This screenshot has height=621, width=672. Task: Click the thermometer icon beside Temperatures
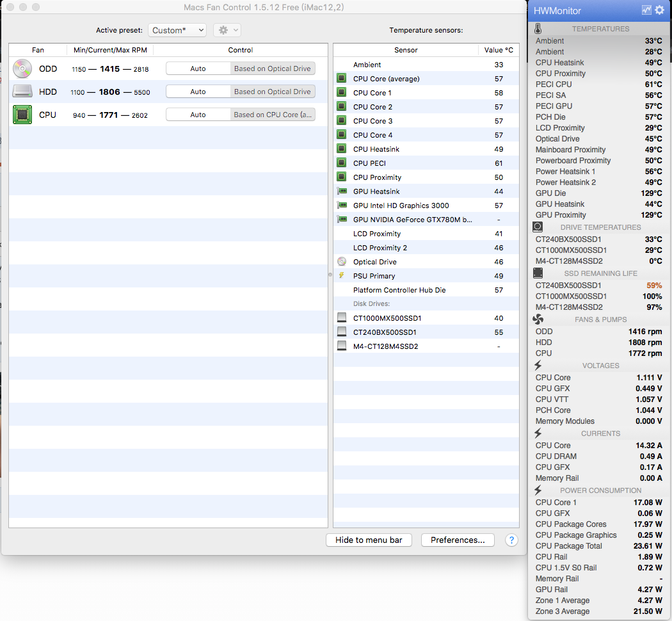pos(538,29)
